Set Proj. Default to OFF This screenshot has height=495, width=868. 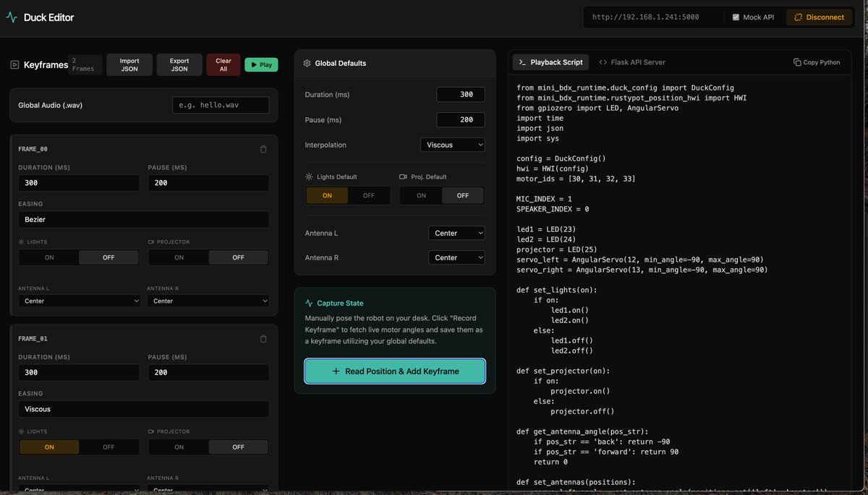(x=463, y=196)
